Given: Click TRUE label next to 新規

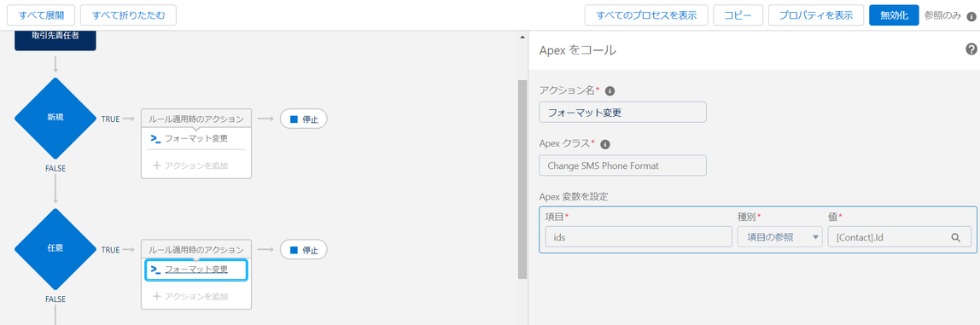Looking at the screenshot, I should pyautogui.click(x=111, y=119).
